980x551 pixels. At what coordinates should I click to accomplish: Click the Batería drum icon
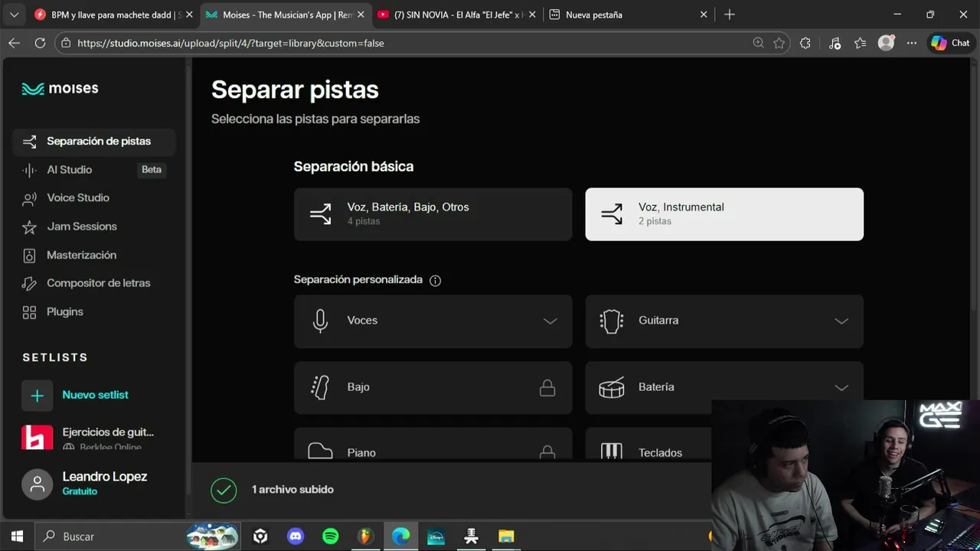tap(611, 388)
